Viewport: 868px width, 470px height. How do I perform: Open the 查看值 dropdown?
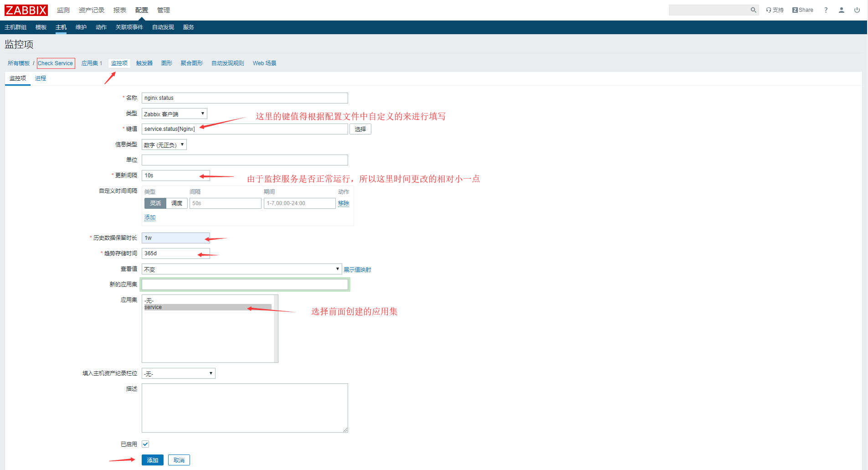[241, 269]
